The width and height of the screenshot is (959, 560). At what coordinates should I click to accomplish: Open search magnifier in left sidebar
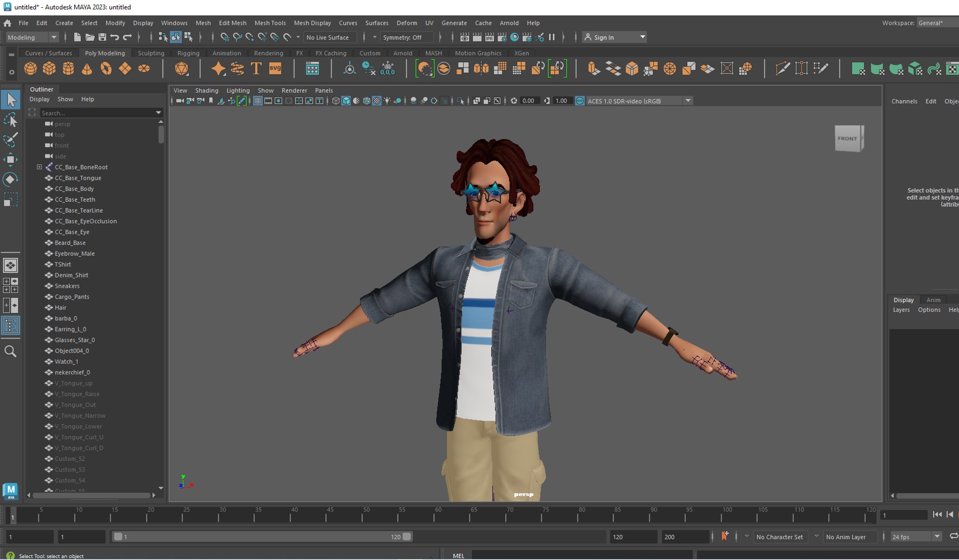10,352
